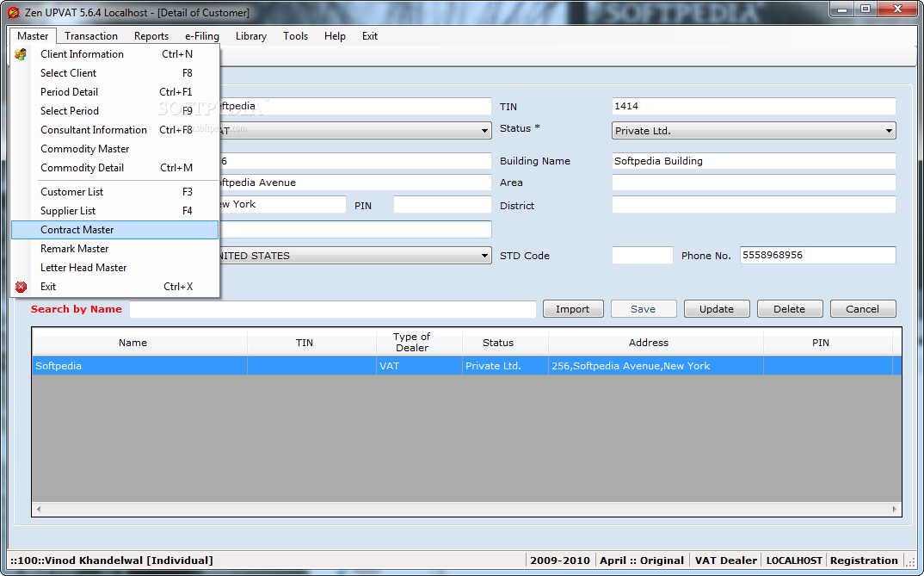Click the Status column header in the table

click(x=505, y=342)
